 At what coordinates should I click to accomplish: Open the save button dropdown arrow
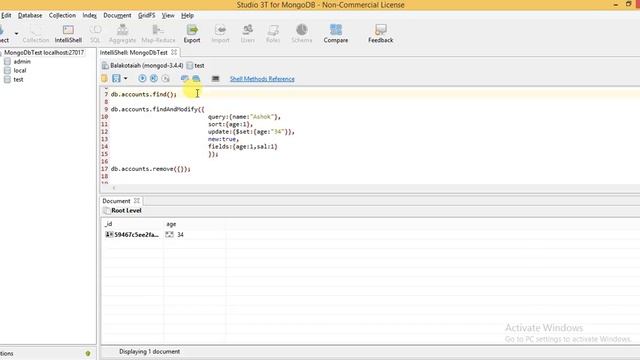pyautogui.click(x=125, y=78)
